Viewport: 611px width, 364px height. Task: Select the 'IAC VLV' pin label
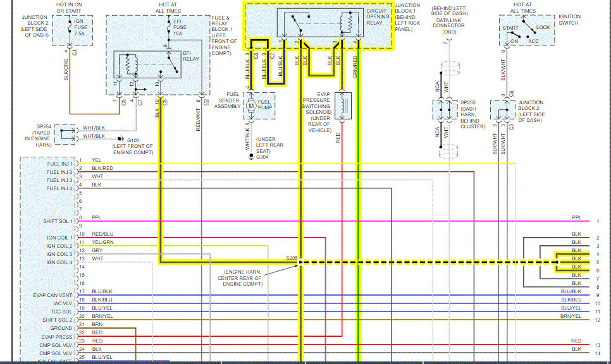63,304
